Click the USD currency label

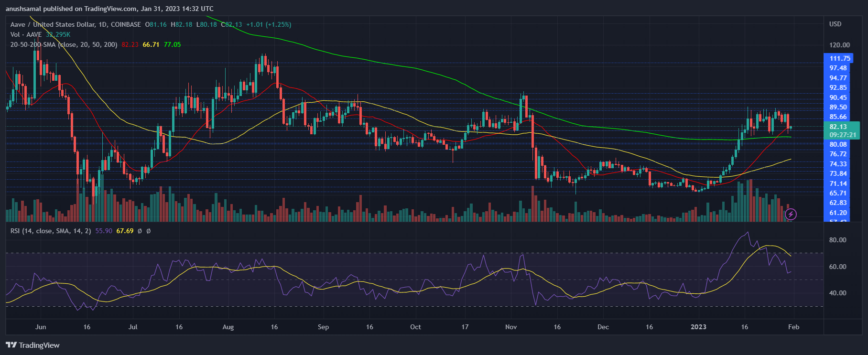pyautogui.click(x=835, y=24)
